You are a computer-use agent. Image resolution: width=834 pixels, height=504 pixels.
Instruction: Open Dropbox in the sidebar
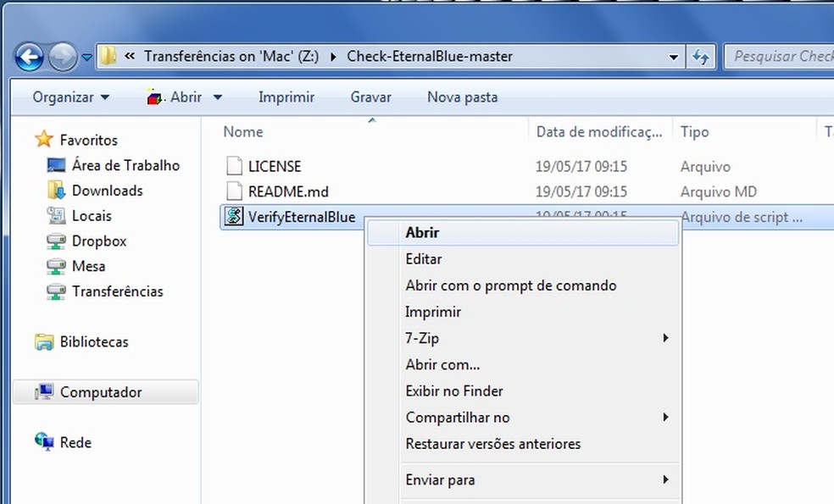(x=98, y=241)
